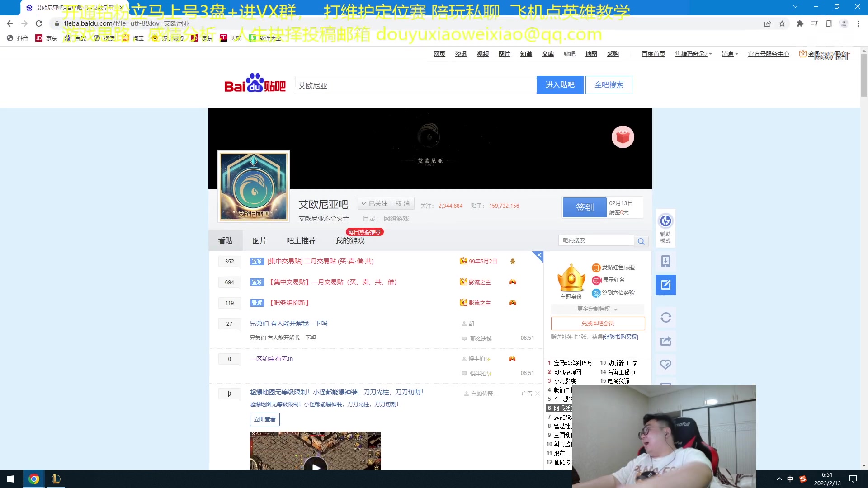Click the 进入贴吧 button
The width and height of the screenshot is (868, 488).
[560, 85]
